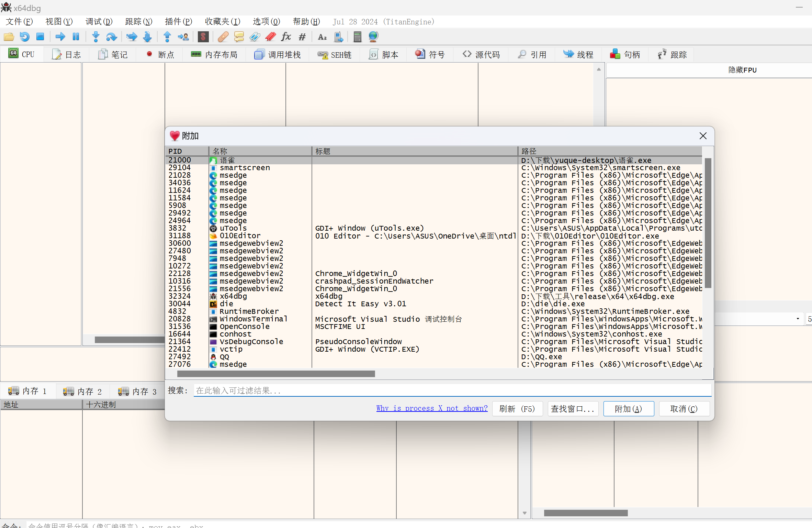
Task: Switch to the 内存布局 tab
Action: [214, 54]
